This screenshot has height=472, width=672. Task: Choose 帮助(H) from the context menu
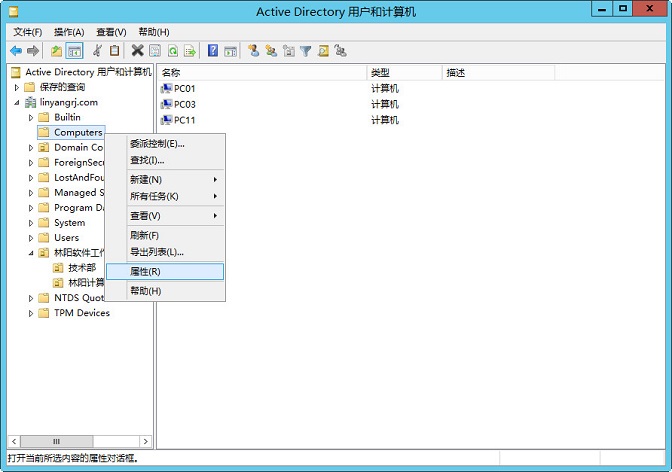point(165,291)
